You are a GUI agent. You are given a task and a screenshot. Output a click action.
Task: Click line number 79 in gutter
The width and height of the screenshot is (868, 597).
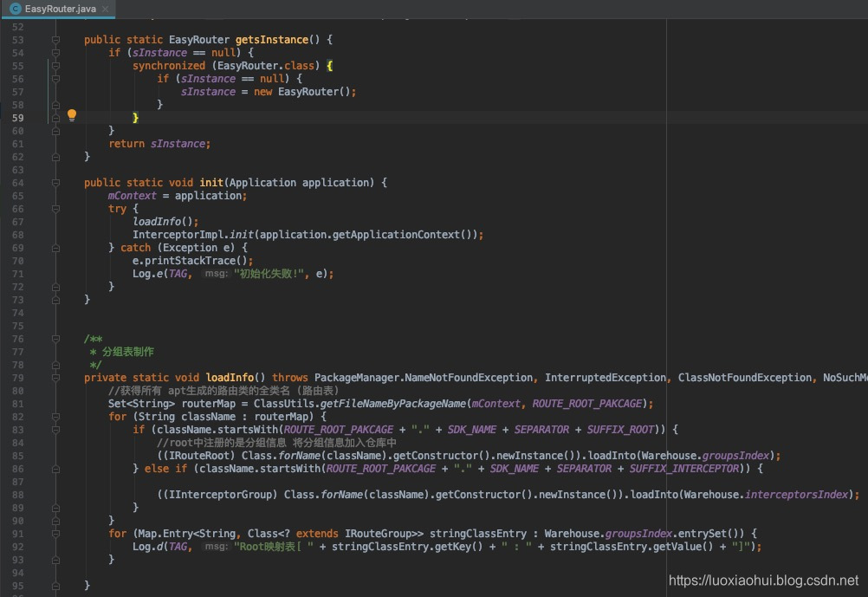point(17,378)
